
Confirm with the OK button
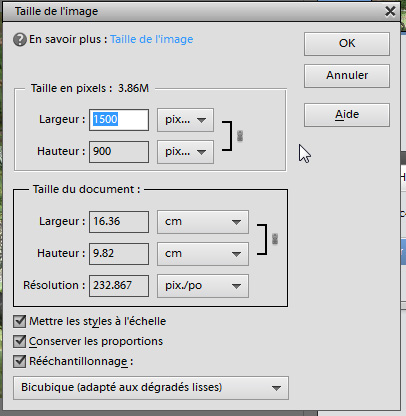[347, 44]
